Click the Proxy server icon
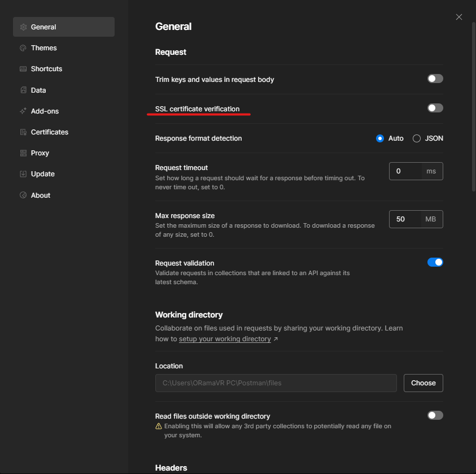This screenshot has height=474, width=476. tap(23, 153)
